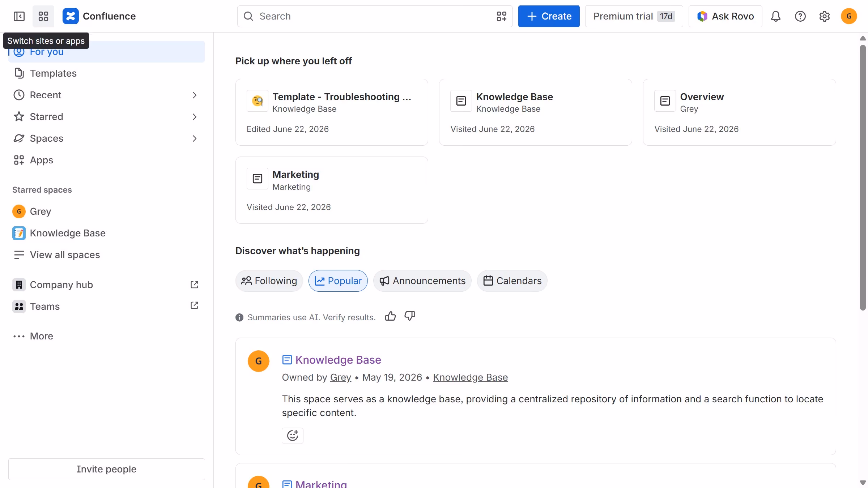Click 'Edited June 22, 2026' text
The image size is (868, 488).
click(288, 129)
